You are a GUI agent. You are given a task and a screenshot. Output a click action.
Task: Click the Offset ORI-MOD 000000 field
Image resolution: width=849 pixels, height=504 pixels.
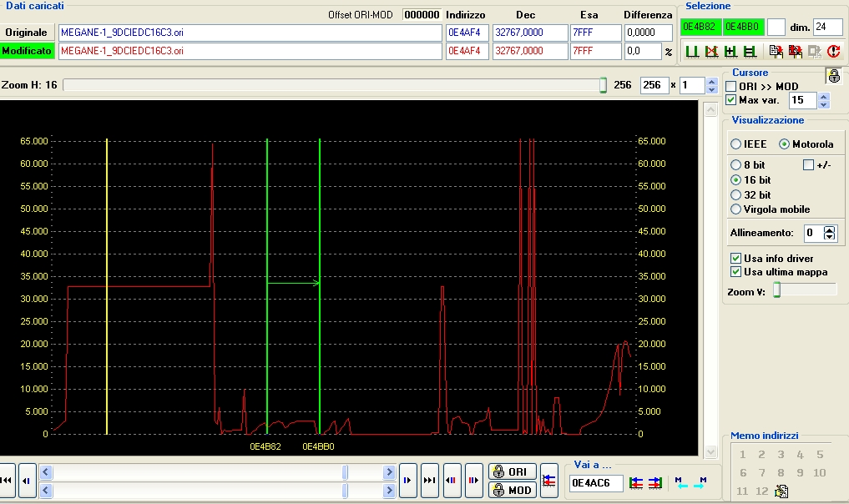click(x=422, y=15)
